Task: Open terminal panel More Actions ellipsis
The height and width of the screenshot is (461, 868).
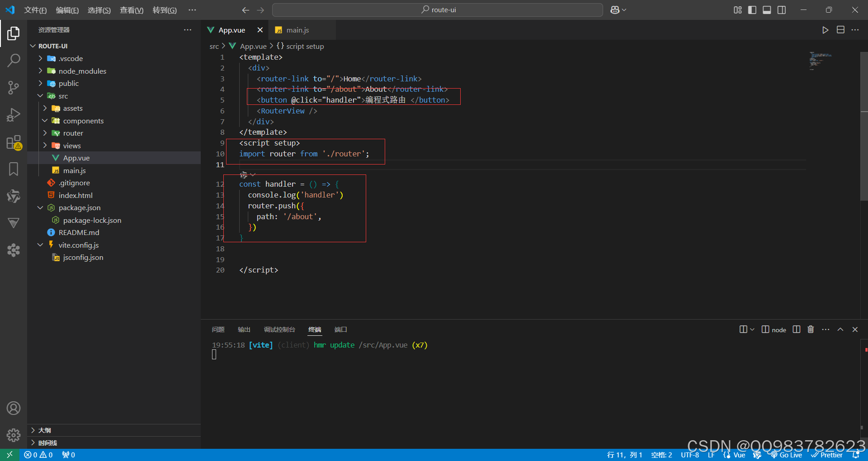Action: 826,329
